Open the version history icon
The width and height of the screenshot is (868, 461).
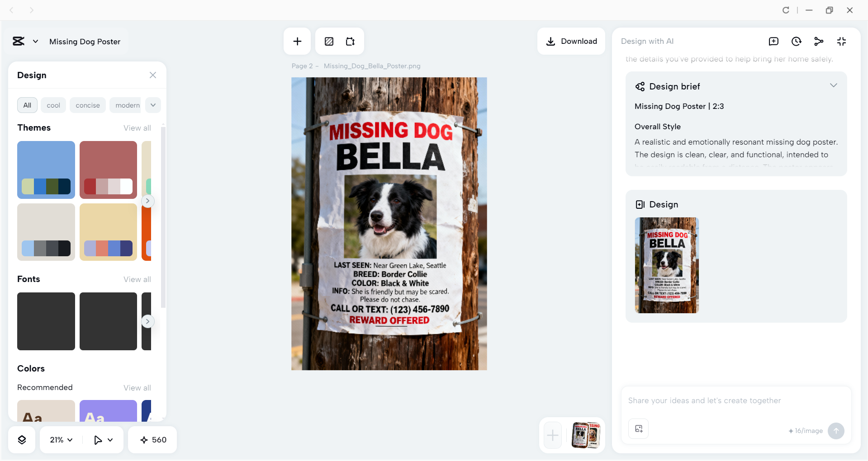click(x=796, y=41)
